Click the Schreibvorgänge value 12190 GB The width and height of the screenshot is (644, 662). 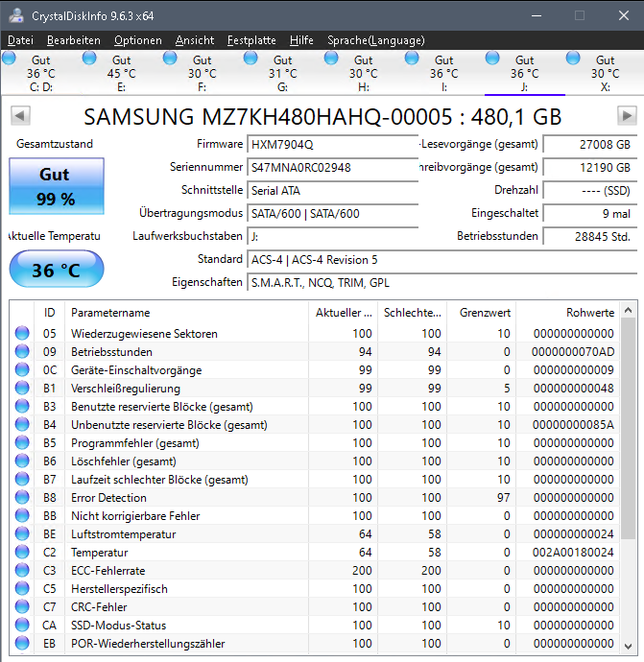click(590, 168)
